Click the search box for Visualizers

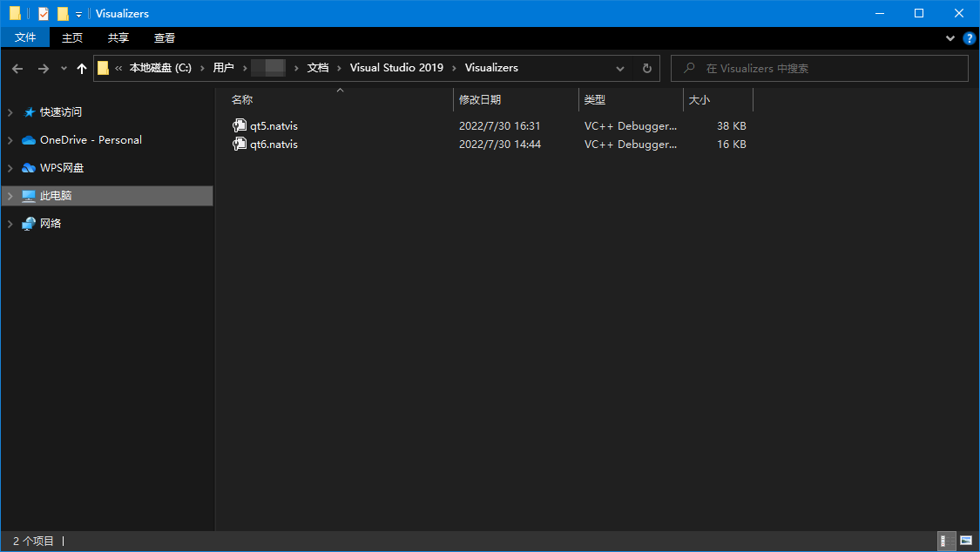820,69
